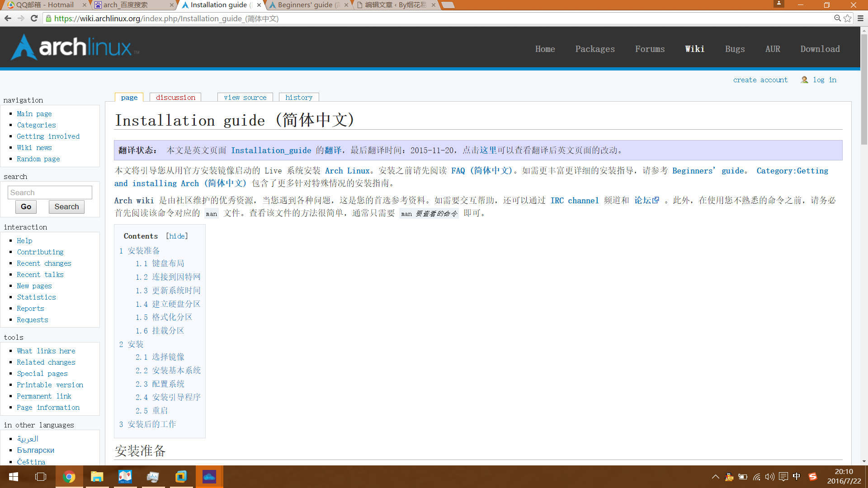Viewport: 868px width, 488px height.
Task: Focus the wiki Search input field
Action: (x=50, y=192)
